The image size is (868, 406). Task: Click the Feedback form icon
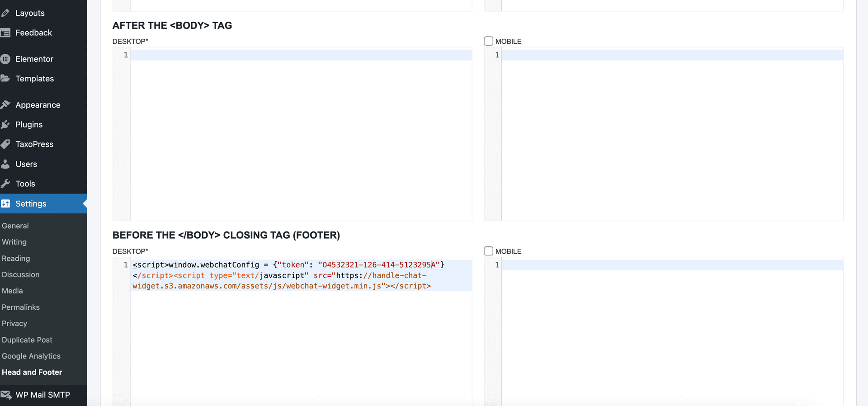click(x=5, y=33)
